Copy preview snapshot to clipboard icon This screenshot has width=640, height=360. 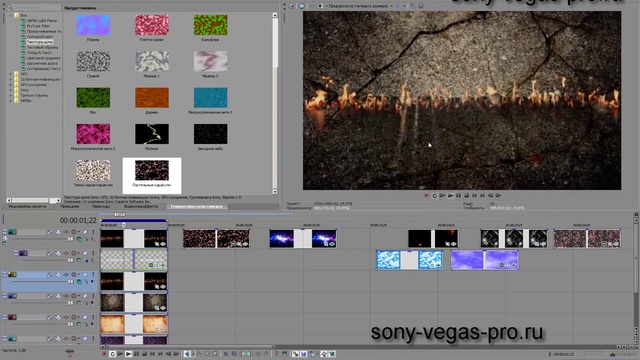412,6
